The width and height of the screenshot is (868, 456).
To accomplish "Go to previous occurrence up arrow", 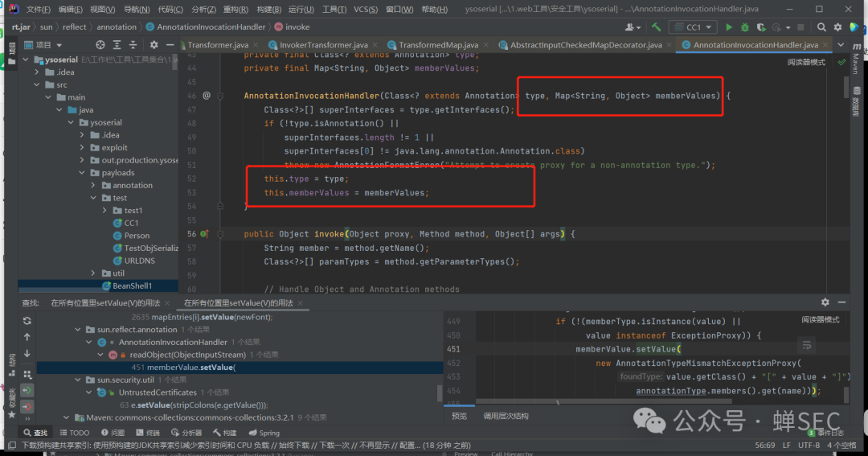I will 27,337.
